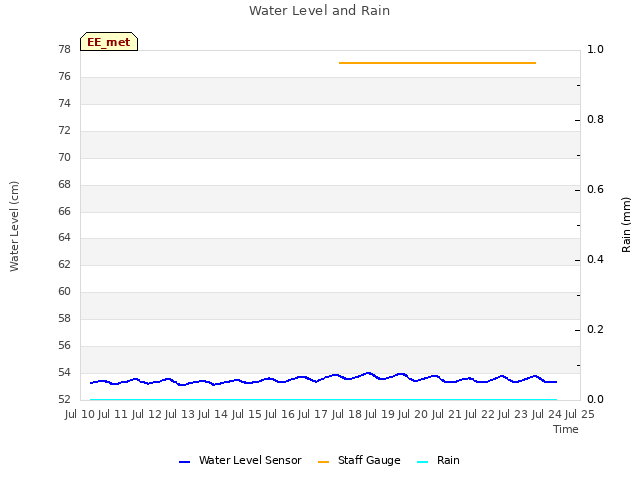The image size is (640, 480).
Task: Click the 52 y-axis tick label
Action: [x=64, y=399]
